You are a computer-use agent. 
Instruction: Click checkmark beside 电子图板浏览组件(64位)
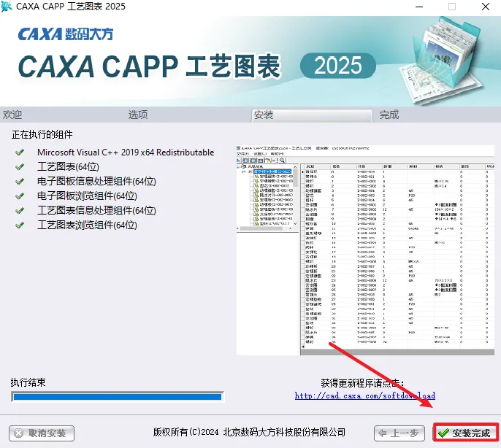pos(20,196)
